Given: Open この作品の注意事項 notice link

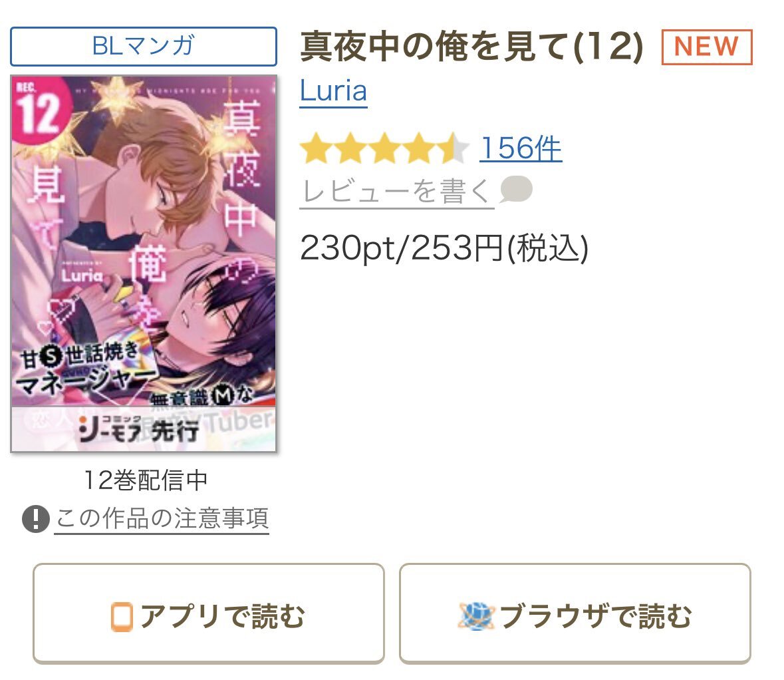Looking at the screenshot, I should point(162,518).
